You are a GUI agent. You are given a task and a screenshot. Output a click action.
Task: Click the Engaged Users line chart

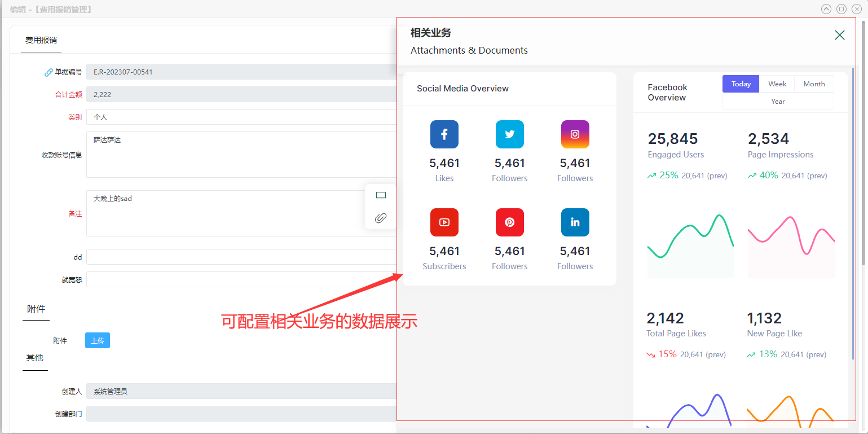[690, 243]
